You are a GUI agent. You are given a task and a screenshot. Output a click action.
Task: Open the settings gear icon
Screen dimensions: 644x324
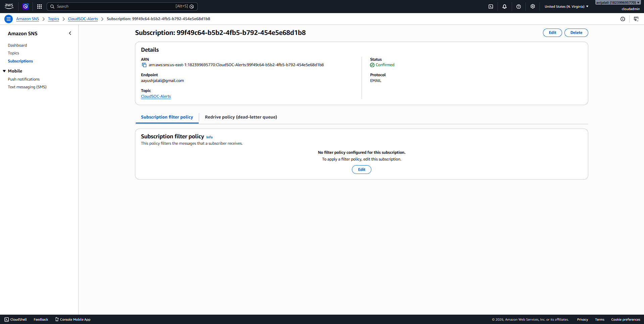(x=533, y=6)
